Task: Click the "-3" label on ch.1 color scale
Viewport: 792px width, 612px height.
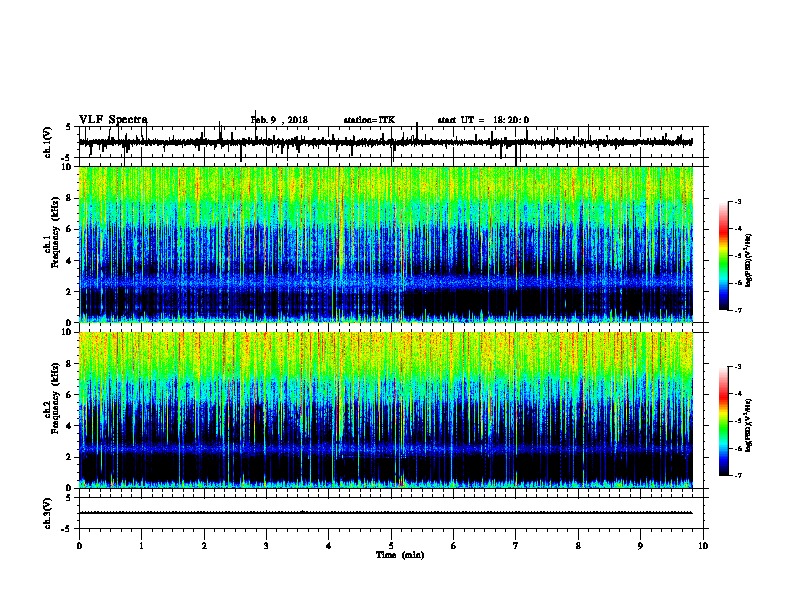Action: point(737,201)
